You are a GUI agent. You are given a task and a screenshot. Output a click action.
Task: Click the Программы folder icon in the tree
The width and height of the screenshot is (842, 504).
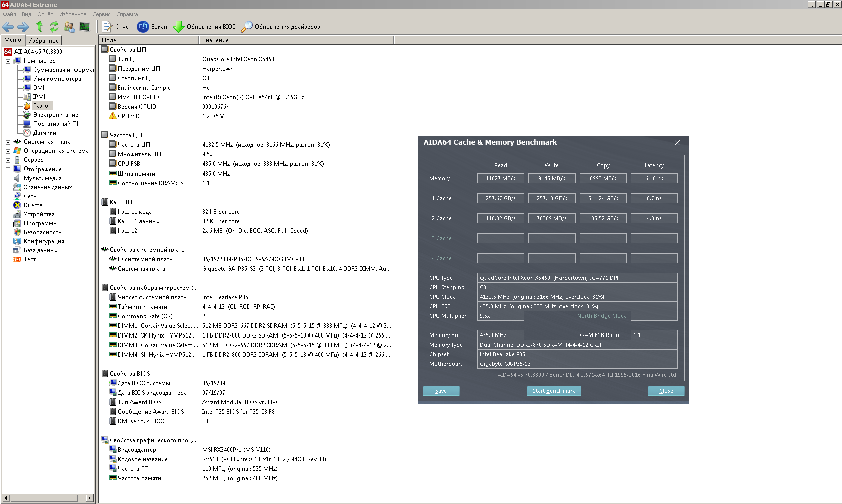point(17,223)
